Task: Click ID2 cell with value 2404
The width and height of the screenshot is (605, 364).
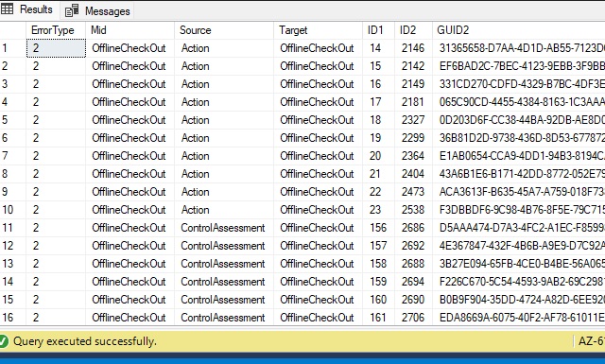Action: (x=413, y=174)
